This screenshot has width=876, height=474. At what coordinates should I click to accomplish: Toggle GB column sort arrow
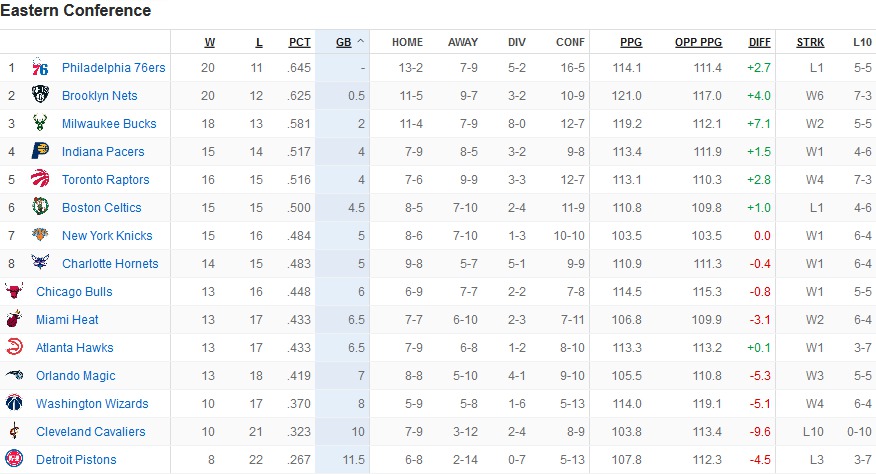click(x=360, y=42)
